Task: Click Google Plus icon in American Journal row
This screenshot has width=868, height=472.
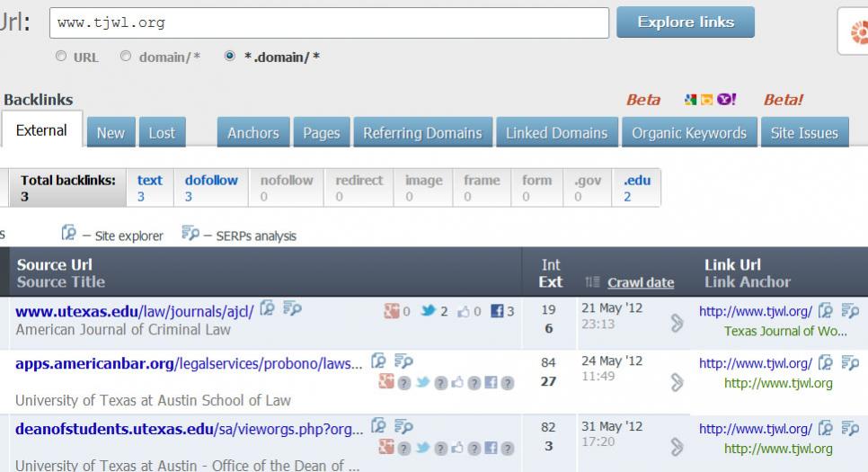Action: [x=392, y=311]
